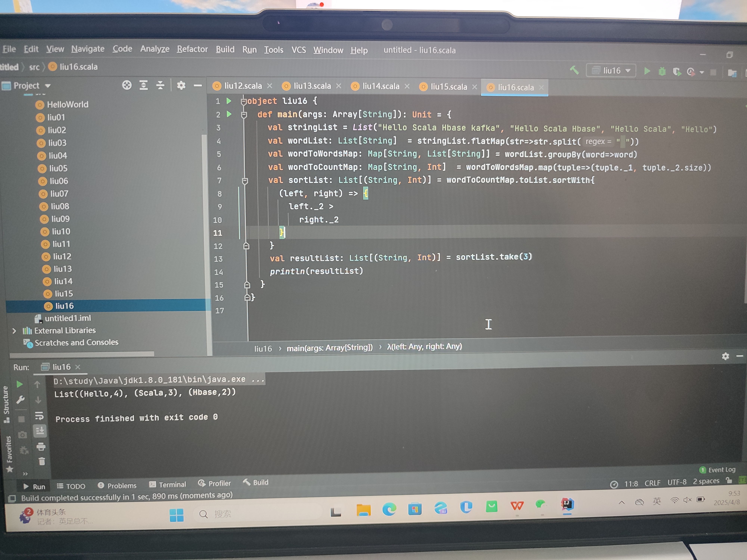The image size is (747, 560).
Task: Open Project panel settings gear
Action: coord(181,85)
